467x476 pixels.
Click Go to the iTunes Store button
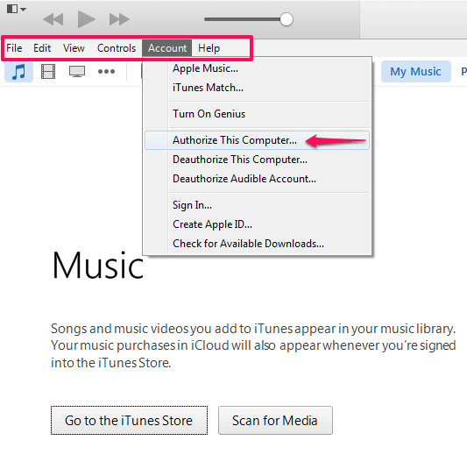[129, 421]
